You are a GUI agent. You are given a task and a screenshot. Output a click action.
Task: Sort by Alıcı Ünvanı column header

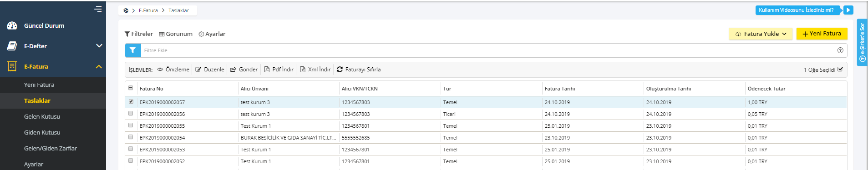tap(254, 89)
